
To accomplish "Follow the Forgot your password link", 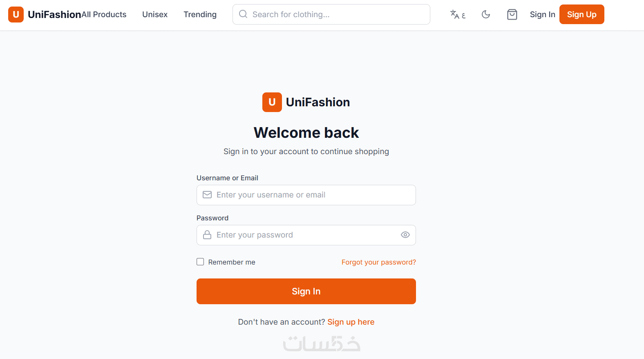I will click(x=378, y=262).
